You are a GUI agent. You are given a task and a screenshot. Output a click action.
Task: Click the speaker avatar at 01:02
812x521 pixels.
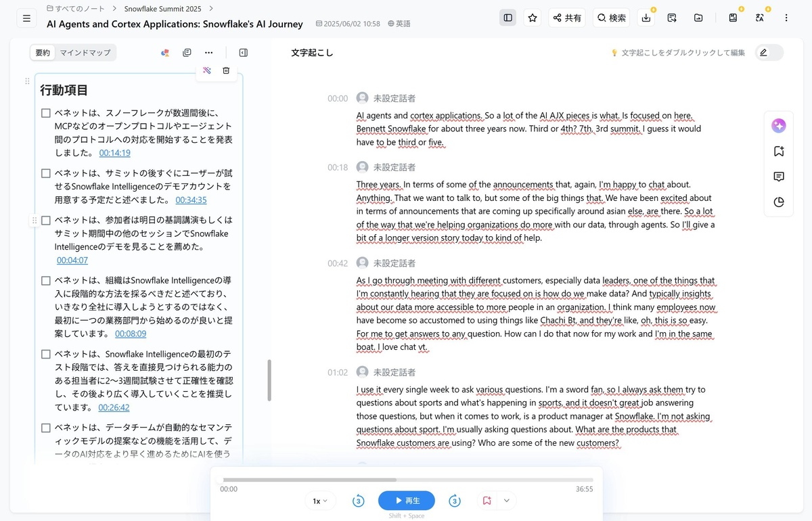click(363, 372)
